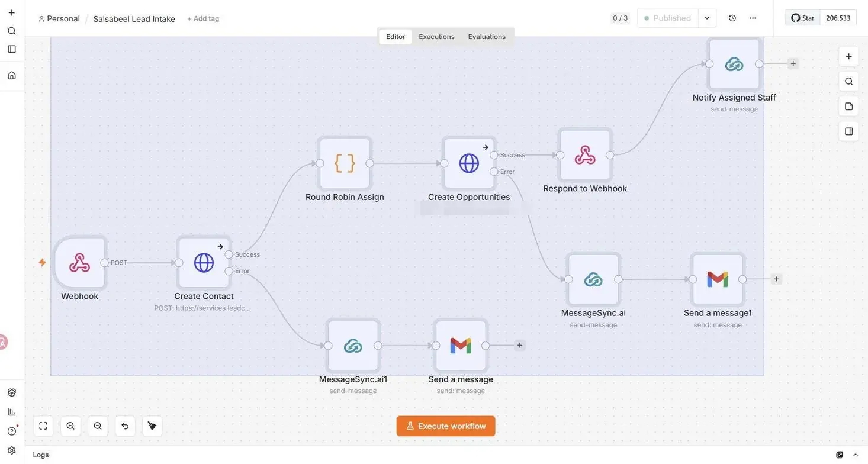Switch to the Evaluations tab
The height and width of the screenshot is (464, 868).
487,37
